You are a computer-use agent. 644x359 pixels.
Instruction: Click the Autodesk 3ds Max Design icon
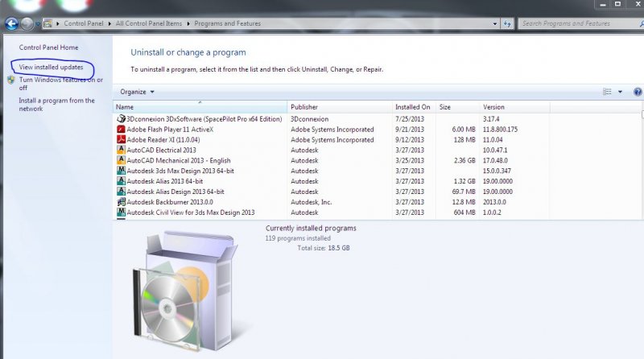121,171
